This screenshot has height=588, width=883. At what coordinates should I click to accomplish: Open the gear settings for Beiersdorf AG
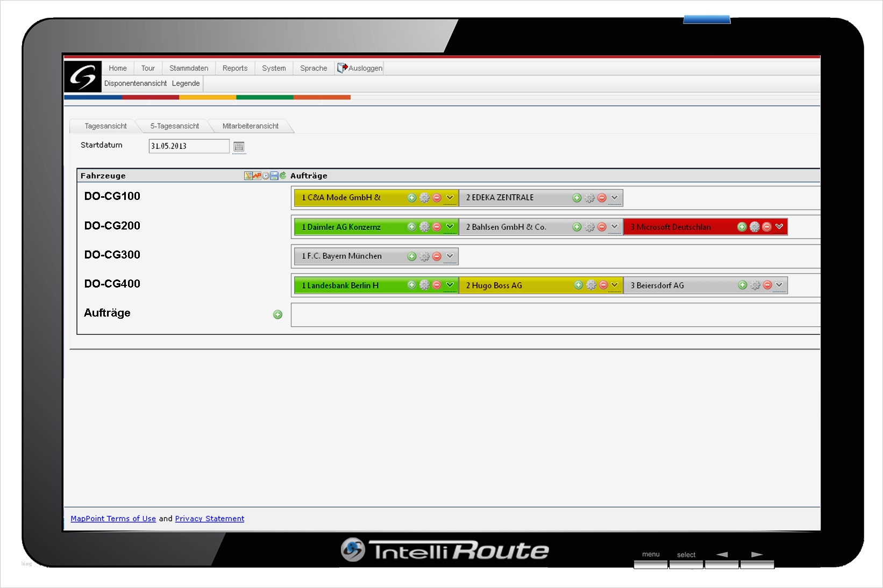pos(756,285)
